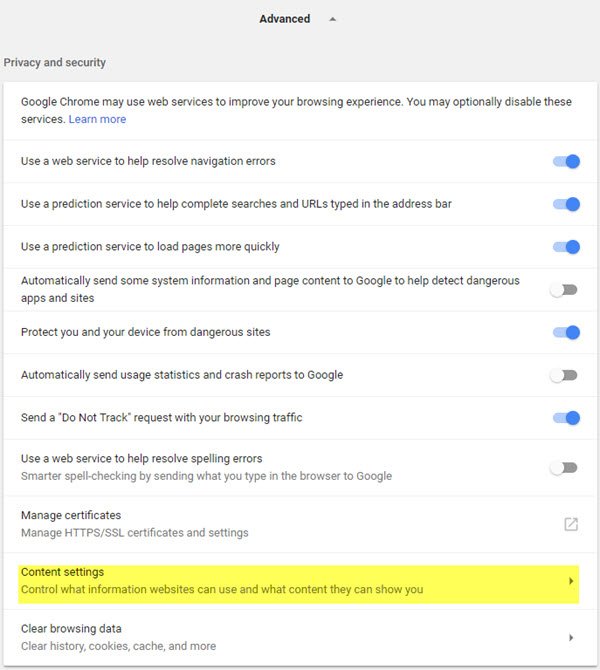Click the Advanced section label

pyautogui.click(x=285, y=19)
